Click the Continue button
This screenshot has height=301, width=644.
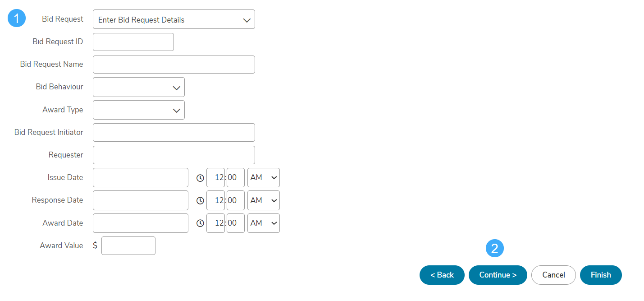pyautogui.click(x=498, y=275)
